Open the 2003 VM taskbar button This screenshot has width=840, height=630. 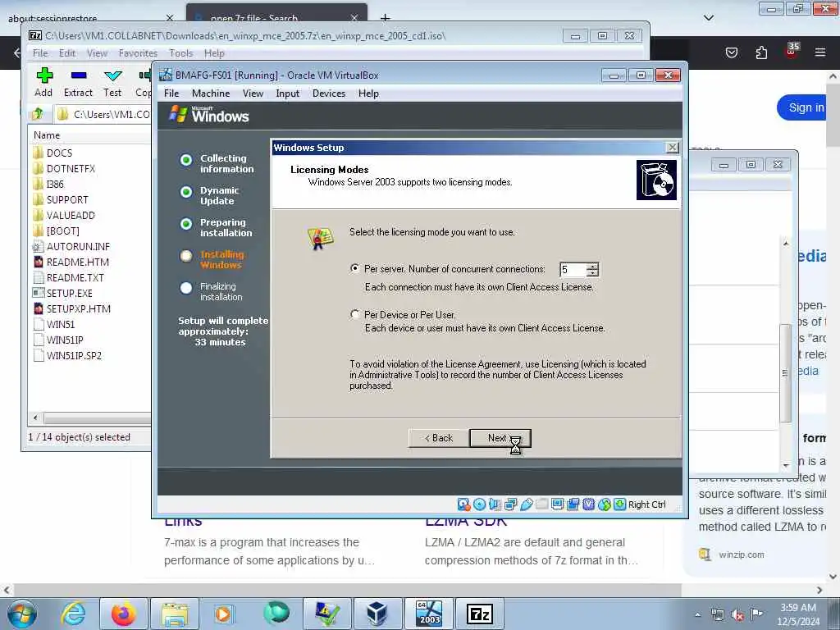(429, 614)
